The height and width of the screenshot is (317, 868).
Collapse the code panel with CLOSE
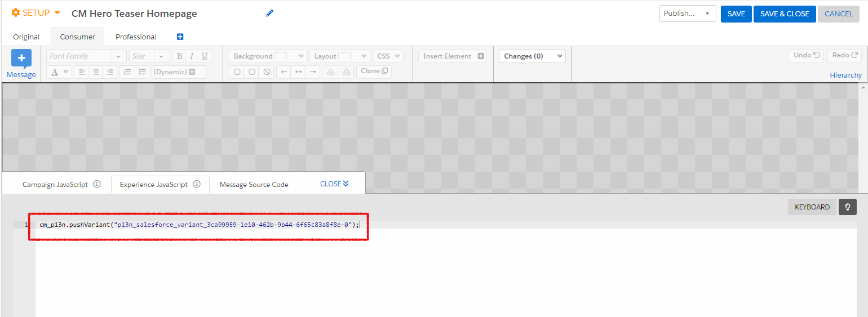pyautogui.click(x=335, y=184)
